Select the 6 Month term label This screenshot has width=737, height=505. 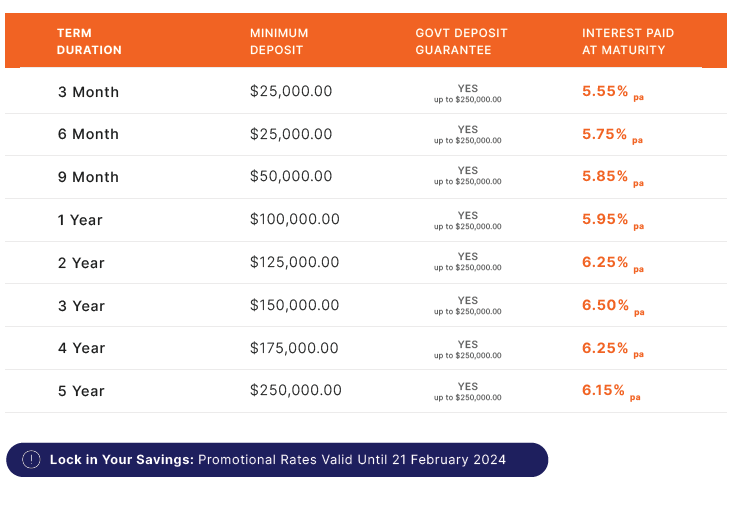[88, 134]
